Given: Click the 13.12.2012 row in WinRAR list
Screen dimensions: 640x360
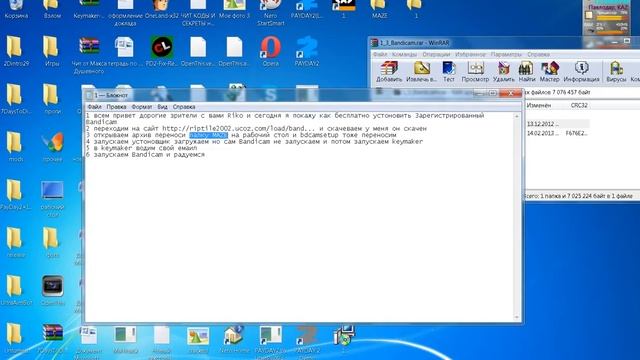Looking at the screenshot, I should coord(557,124).
